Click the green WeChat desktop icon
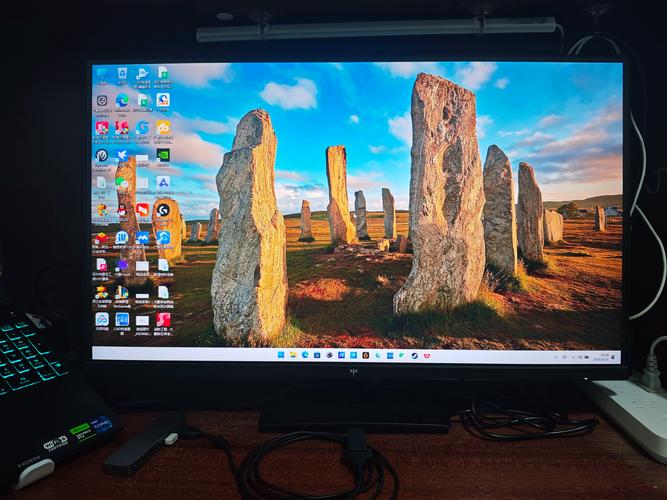Viewport: 667px width, 500px height. (x=122, y=182)
